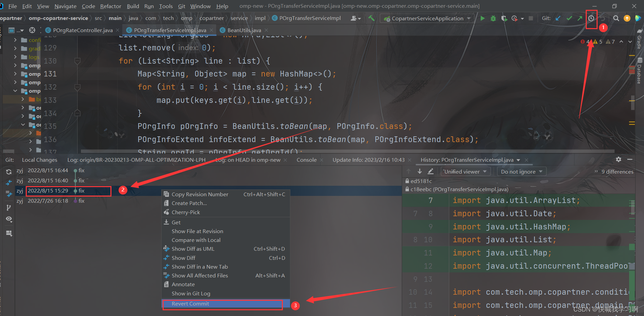
Task: Open the Navigate menu
Action: [x=65, y=6]
